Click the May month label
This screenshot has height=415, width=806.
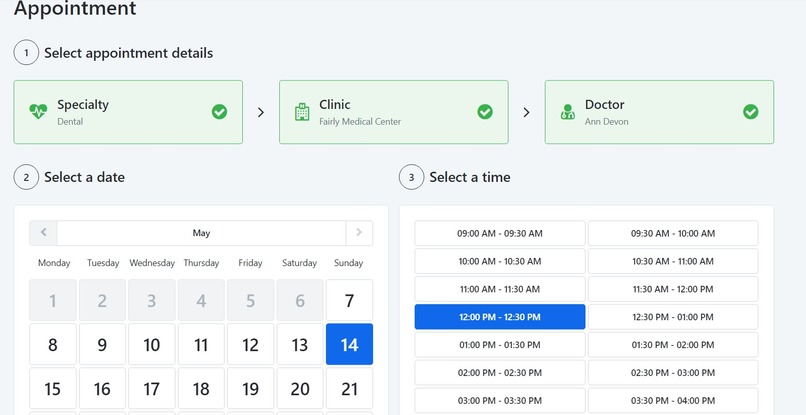pyautogui.click(x=202, y=233)
